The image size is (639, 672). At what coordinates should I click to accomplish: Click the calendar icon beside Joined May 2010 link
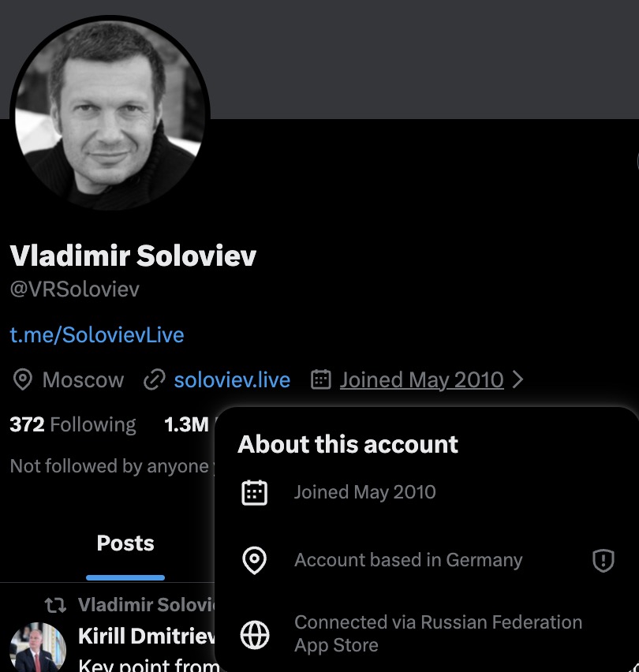coord(320,379)
